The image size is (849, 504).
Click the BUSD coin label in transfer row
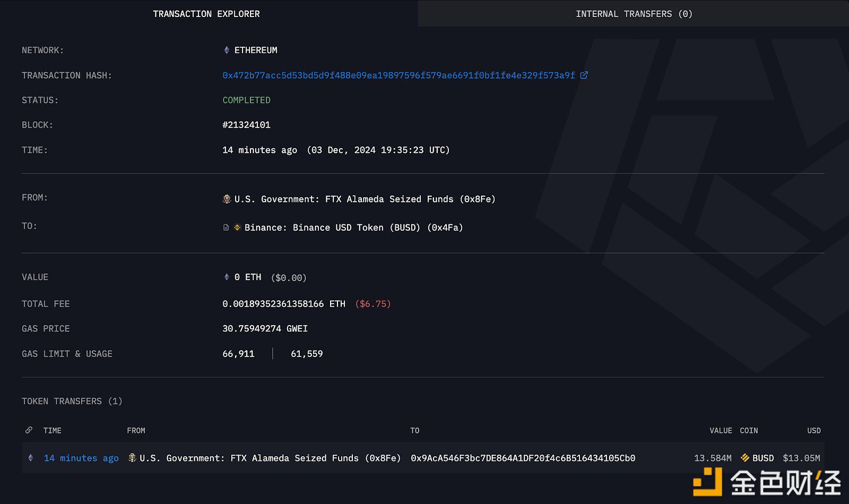pyautogui.click(x=763, y=458)
